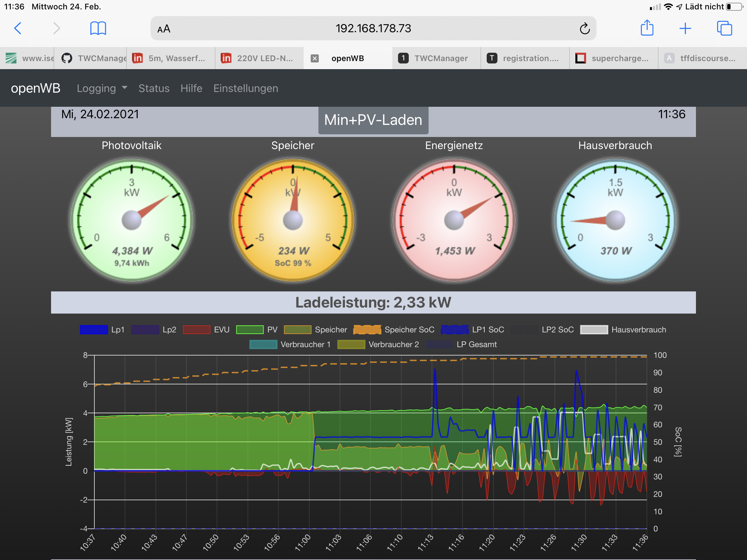The width and height of the screenshot is (747, 560).
Task: Tap the address bar showing 192.168.178.73
Action: pyautogui.click(x=373, y=28)
